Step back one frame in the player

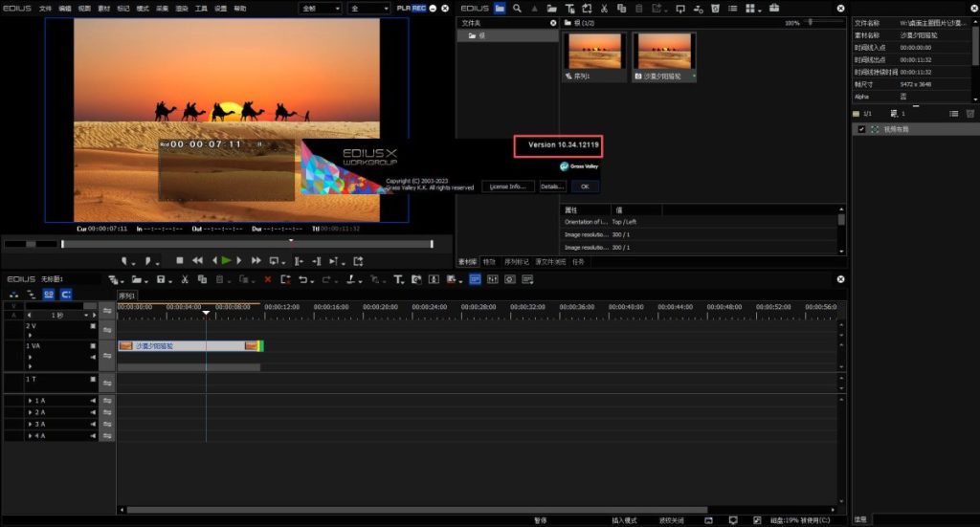pyautogui.click(x=214, y=260)
